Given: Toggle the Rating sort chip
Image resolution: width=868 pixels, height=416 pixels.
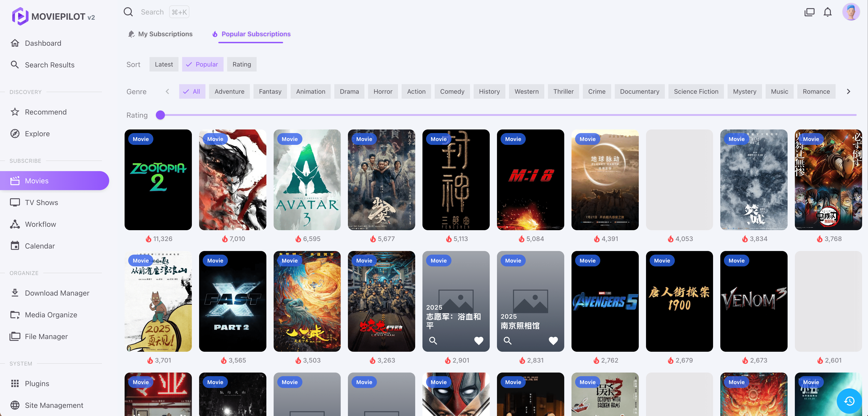Looking at the screenshot, I should 242,64.
